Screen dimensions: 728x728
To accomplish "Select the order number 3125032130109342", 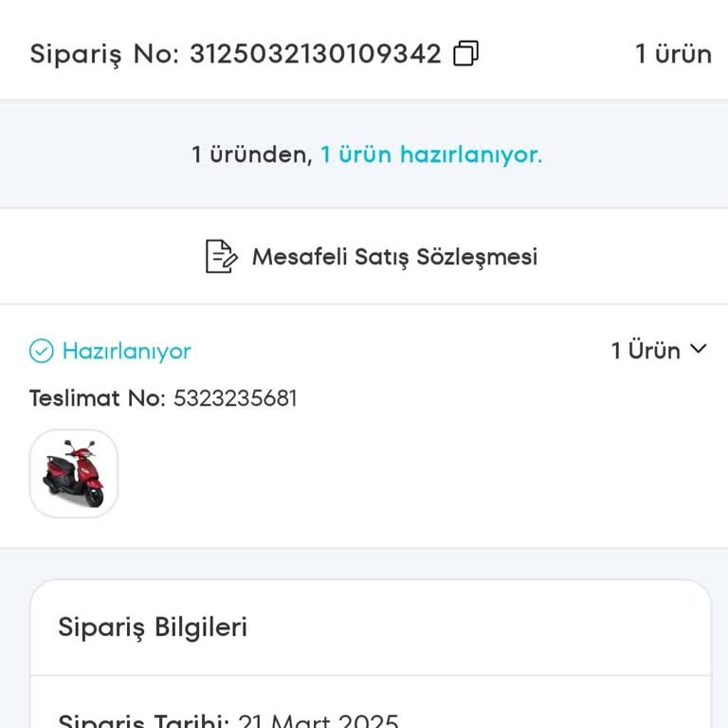I will tap(316, 54).
